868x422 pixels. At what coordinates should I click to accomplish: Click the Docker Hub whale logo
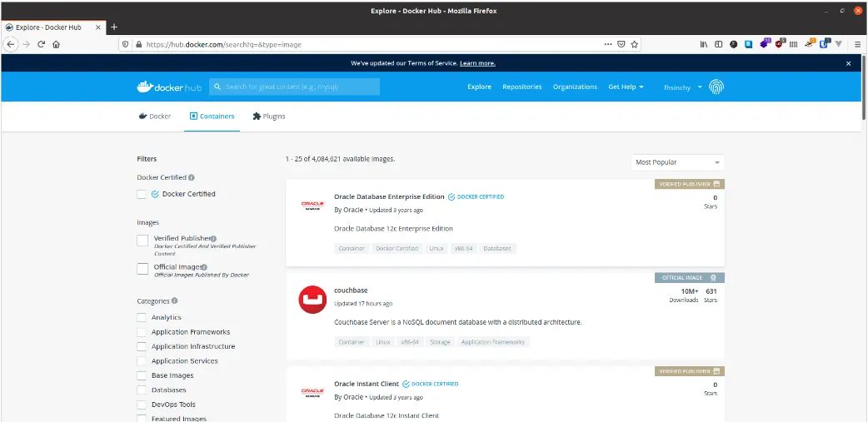pyautogui.click(x=168, y=87)
